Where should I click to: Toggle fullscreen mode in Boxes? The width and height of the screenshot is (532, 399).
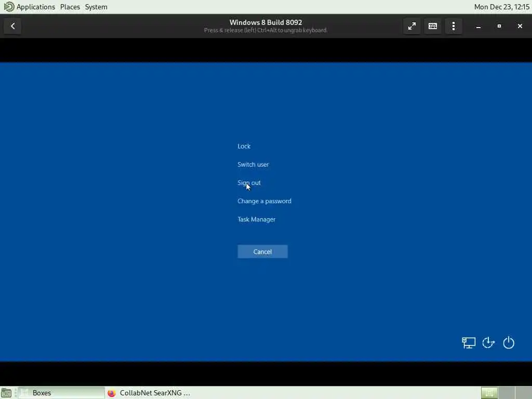click(412, 26)
